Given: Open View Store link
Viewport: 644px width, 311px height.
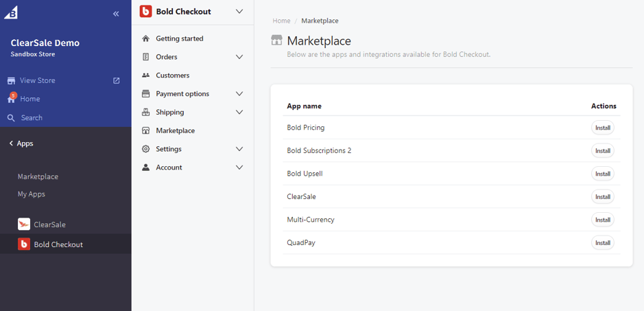Looking at the screenshot, I should coord(37,80).
